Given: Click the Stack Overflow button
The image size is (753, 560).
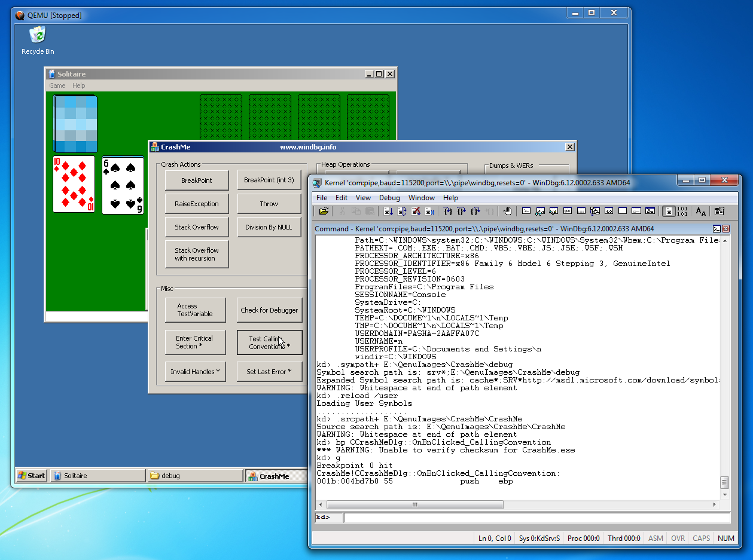Looking at the screenshot, I should (197, 227).
